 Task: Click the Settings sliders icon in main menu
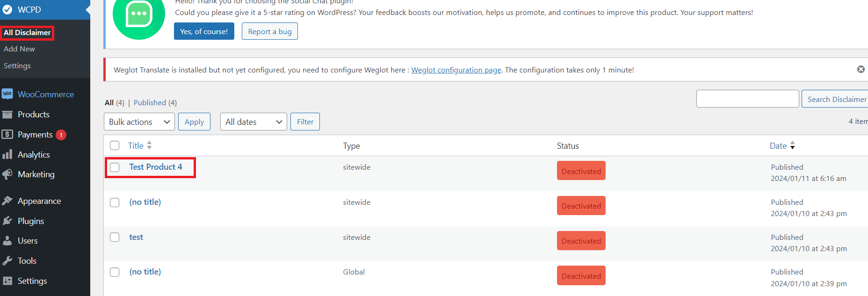tap(7, 281)
